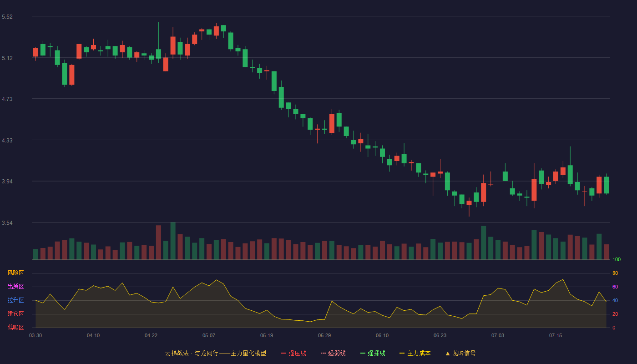This screenshot has height=364, width=637.
Task: Select the 风险区 zone label
Action: [x=15, y=273]
